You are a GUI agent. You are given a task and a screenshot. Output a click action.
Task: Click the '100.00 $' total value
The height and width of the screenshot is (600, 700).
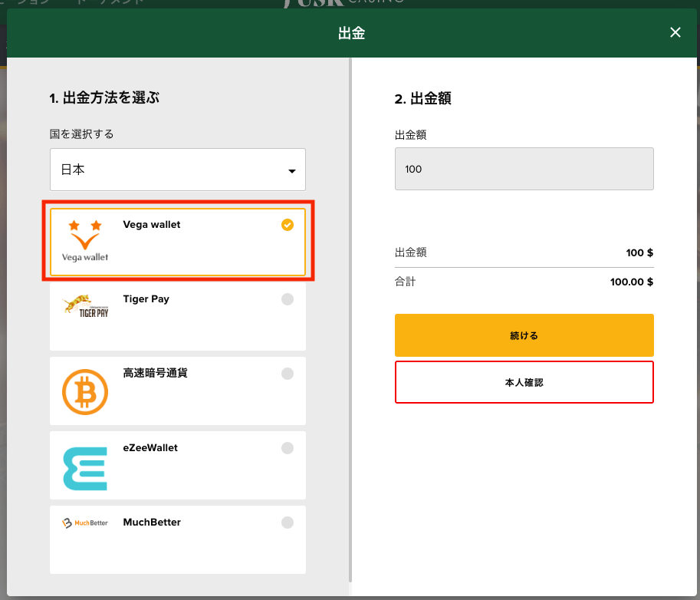point(631,282)
